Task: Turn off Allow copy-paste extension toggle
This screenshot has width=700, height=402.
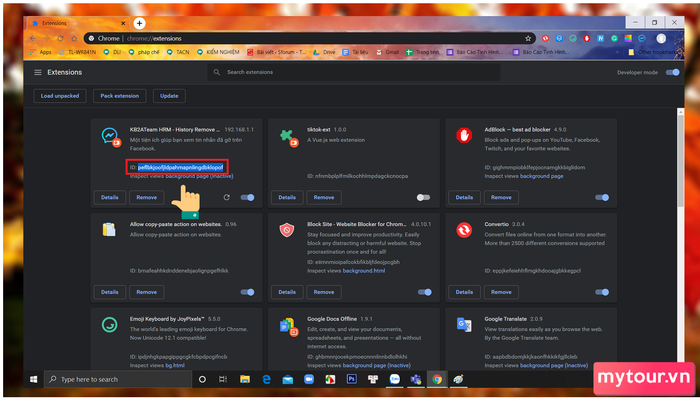Action: click(247, 292)
